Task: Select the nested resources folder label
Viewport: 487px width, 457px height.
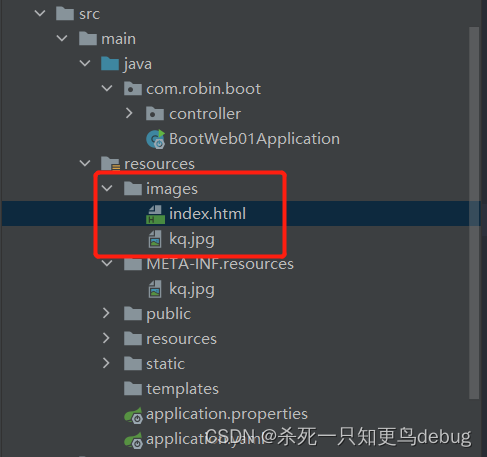Action: 181,339
